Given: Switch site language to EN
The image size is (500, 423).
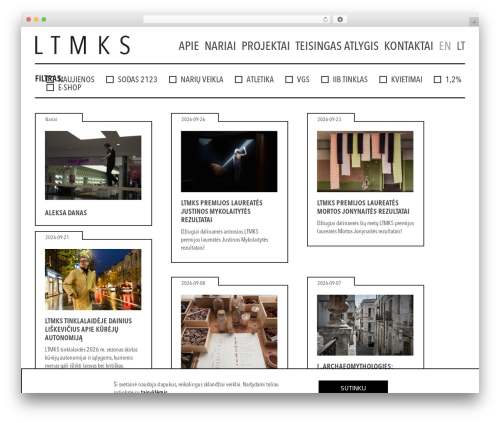Looking at the screenshot, I should coord(445,46).
